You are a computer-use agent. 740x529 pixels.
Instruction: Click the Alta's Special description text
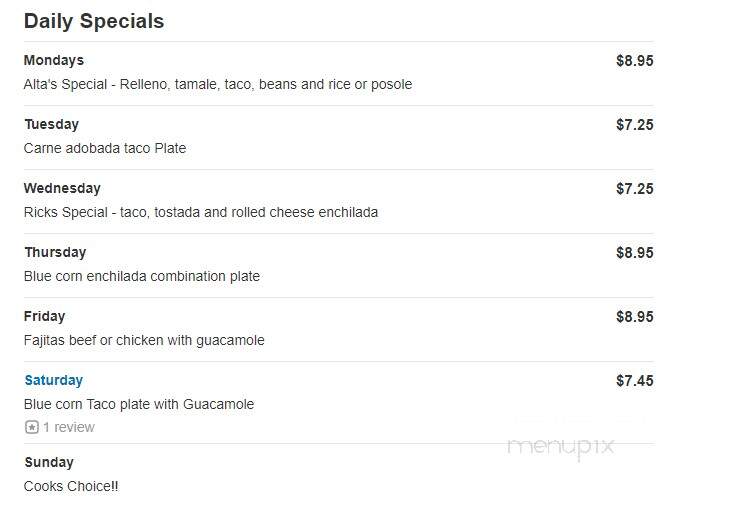[218, 84]
